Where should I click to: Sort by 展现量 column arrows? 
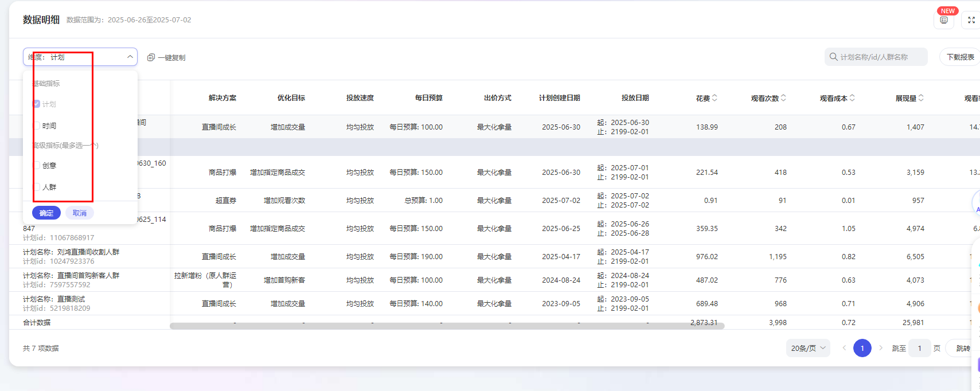pos(921,98)
